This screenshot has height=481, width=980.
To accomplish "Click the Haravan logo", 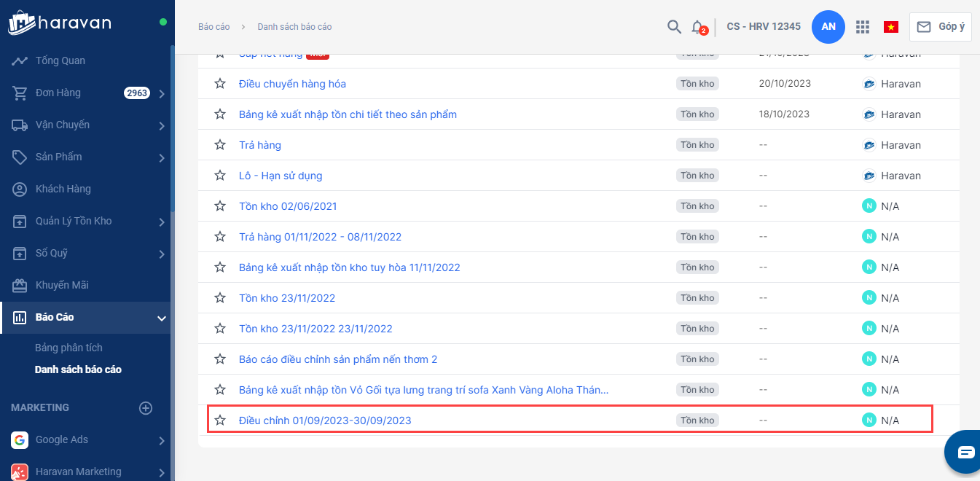I will click(60, 23).
